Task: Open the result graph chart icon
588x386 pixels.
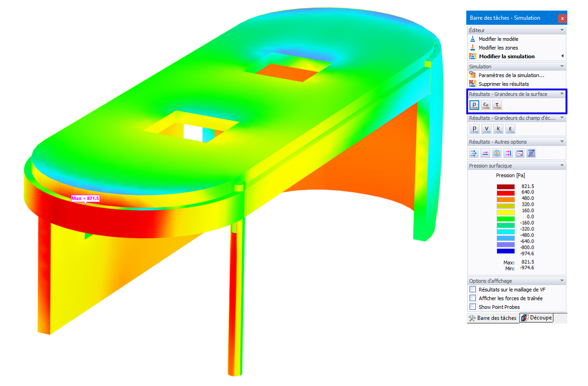Action: pyautogui.click(x=520, y=153)
